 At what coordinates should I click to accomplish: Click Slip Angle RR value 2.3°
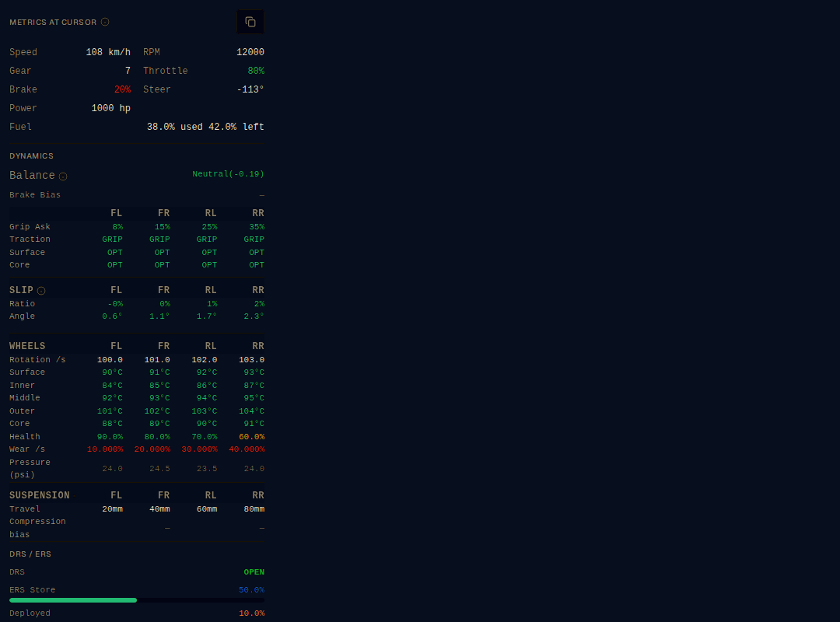coord(254,316)
